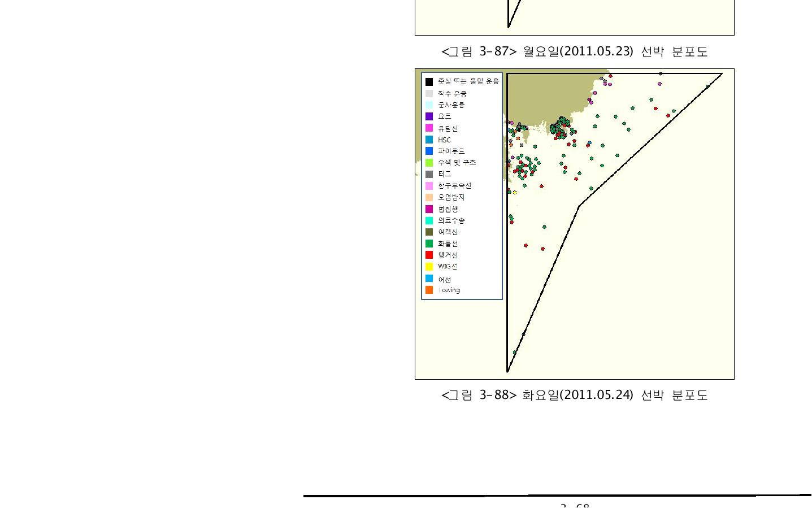
Task: Click the magenta 유람선 legend swatch
Action: pyautogui.click(x=429, y=128)
